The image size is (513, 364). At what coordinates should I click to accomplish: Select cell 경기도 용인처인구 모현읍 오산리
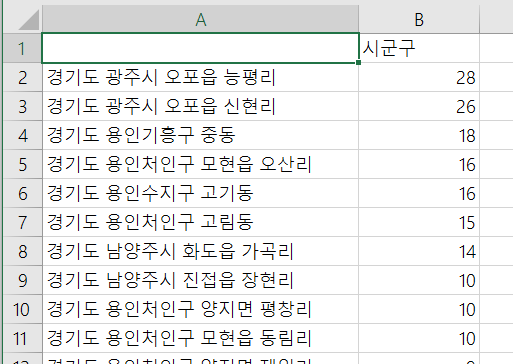pyautogui.click(x=200, y=164)
